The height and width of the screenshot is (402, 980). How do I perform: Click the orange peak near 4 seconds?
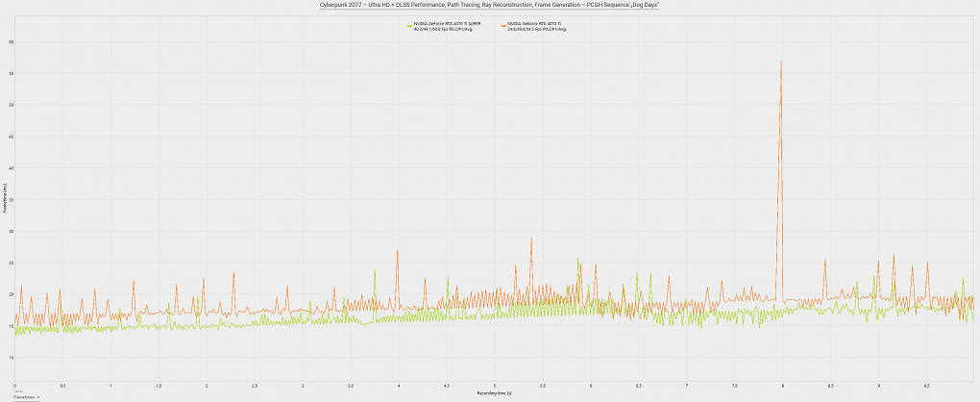tap(397, 251)
